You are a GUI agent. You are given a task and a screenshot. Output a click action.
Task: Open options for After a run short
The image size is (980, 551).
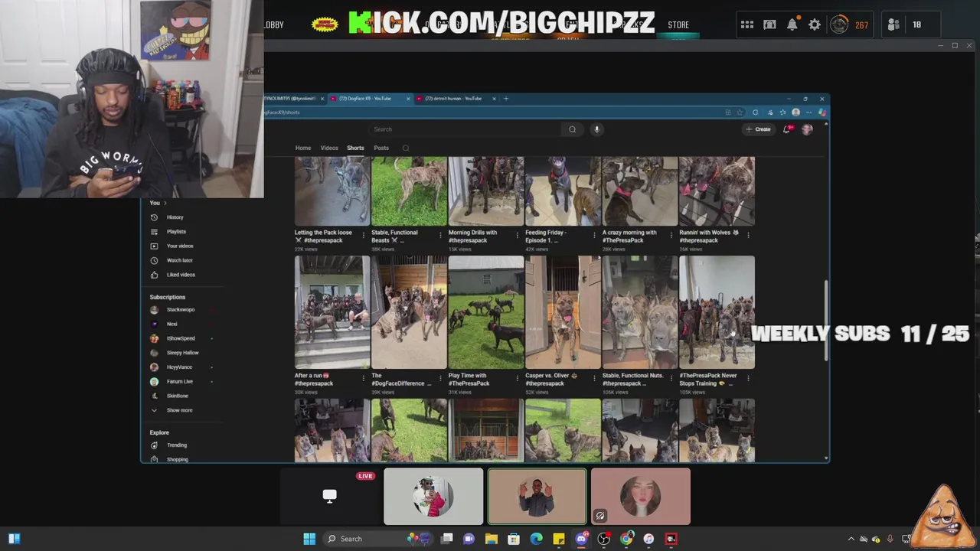click(363, 378)
